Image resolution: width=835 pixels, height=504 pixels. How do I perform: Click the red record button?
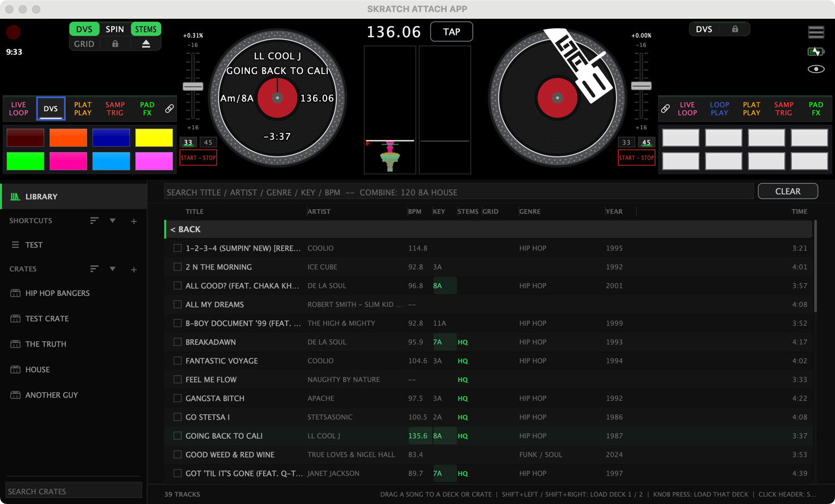[x=14, y=32]
